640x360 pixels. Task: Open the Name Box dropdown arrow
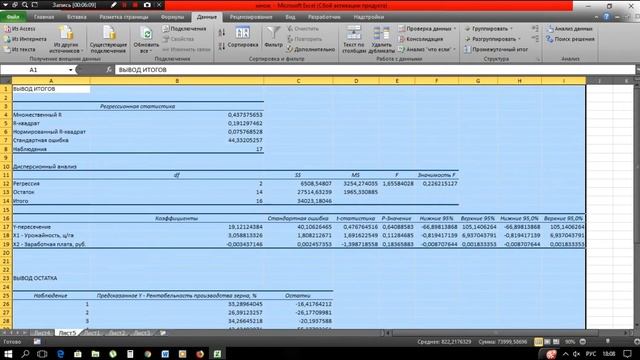70,70
